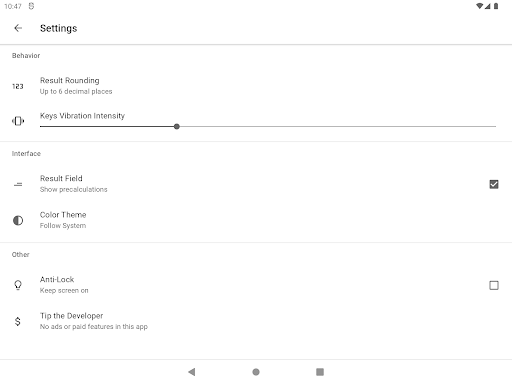Click the dollar sign tip icon
Image resolution: width=512 pixels, height=384 pixels.
[18, 321]
